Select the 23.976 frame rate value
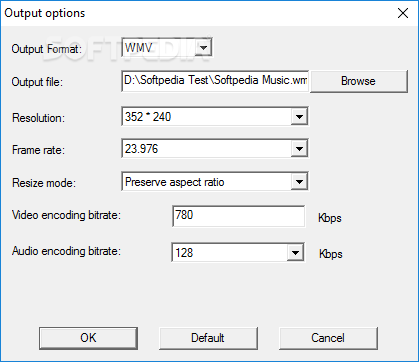The height and width of the screenshot is (362, 419). click(x=142, y=149)
